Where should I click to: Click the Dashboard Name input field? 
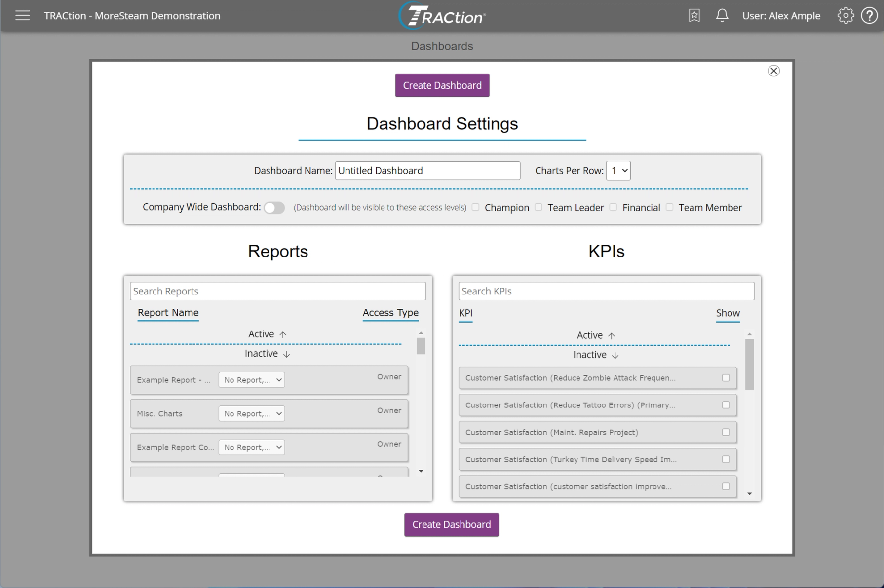tap(427, 171)
